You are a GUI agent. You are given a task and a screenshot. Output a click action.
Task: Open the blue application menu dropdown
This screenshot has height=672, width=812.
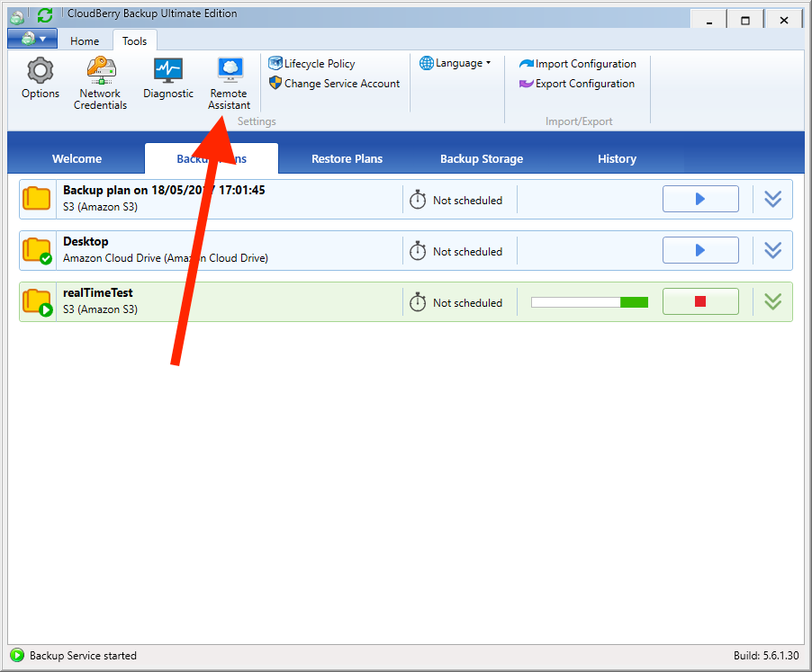(32, 39)
